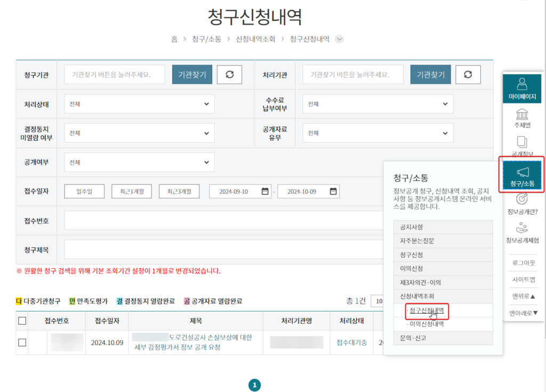Image resolution: width=546 pixels, height=392 pixels.
Task: Open the 주제별 sidebar icon
Action: 522,118
